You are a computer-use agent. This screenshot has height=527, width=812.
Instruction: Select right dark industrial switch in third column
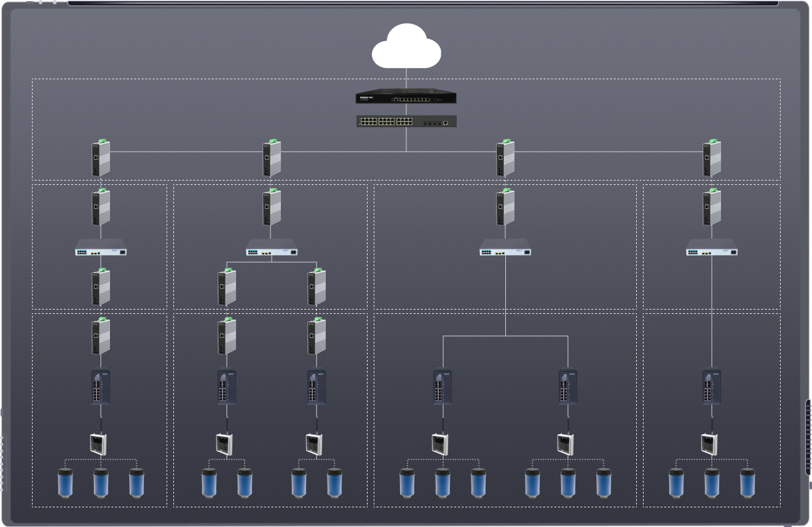567,386
